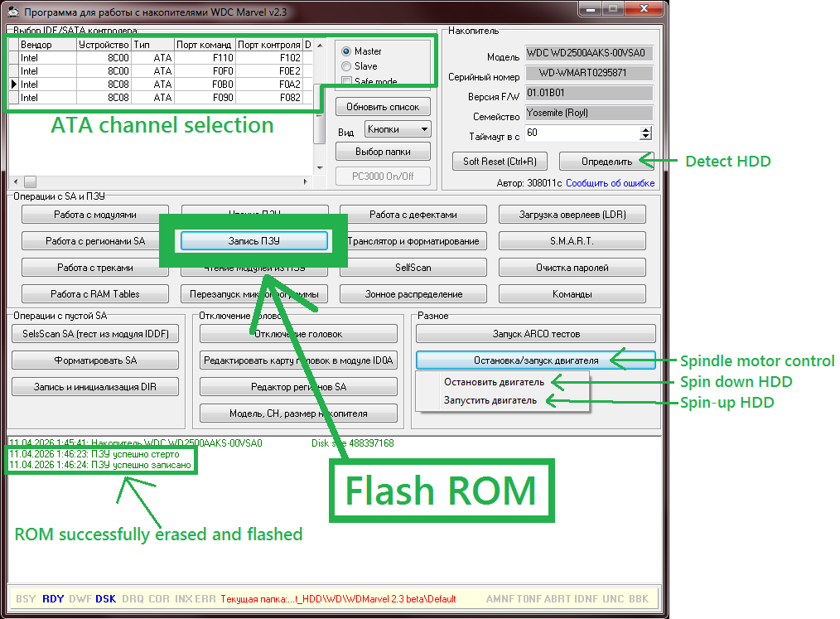Click the Транслятор и форматирование button
The image size is (840, 619).
413,241
